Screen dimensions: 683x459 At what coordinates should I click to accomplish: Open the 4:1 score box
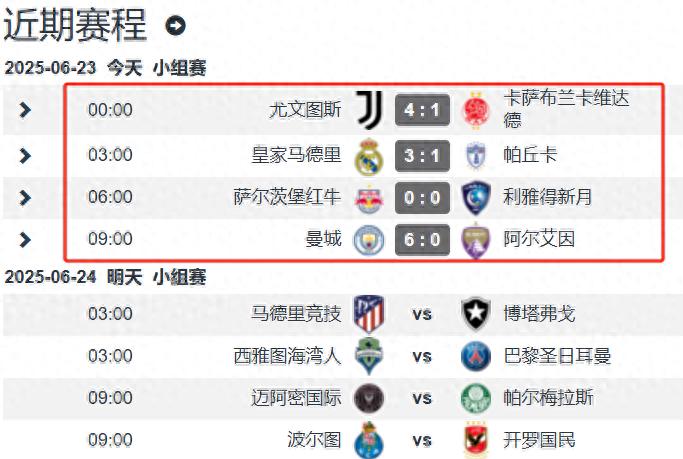422,110
